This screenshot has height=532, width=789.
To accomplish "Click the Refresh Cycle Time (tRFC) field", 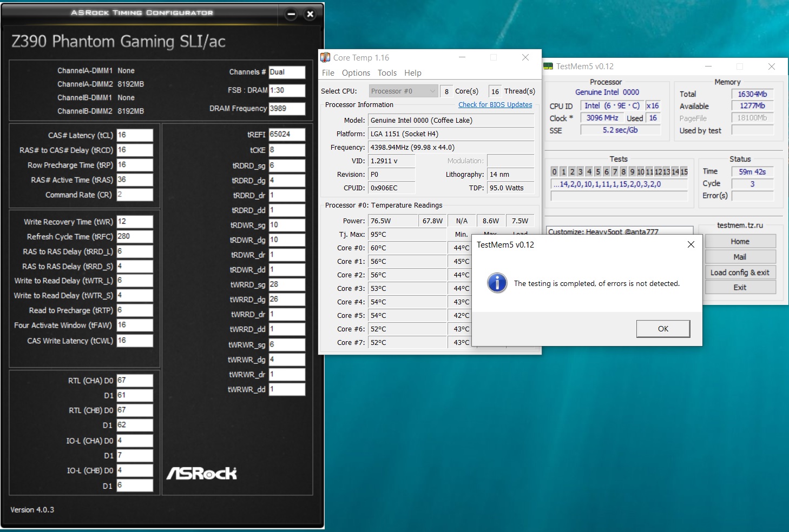I will point(135,236).
